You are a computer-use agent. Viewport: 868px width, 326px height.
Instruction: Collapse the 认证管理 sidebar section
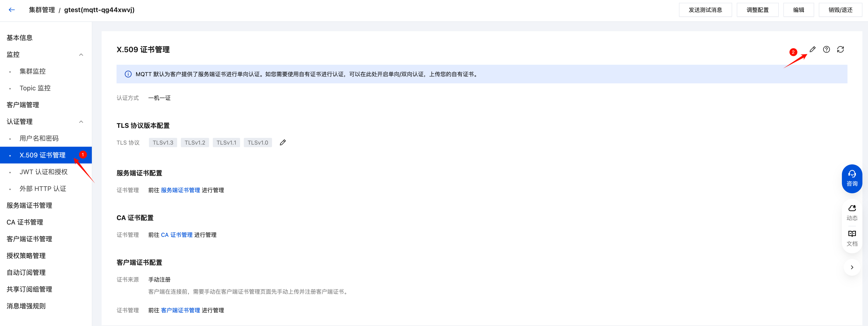point(81,122)
